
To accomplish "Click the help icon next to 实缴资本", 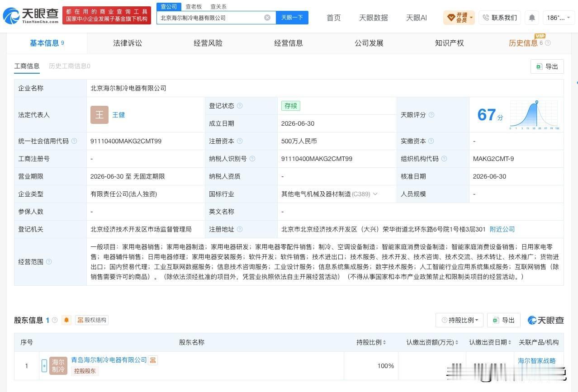I will pos(431,141).
